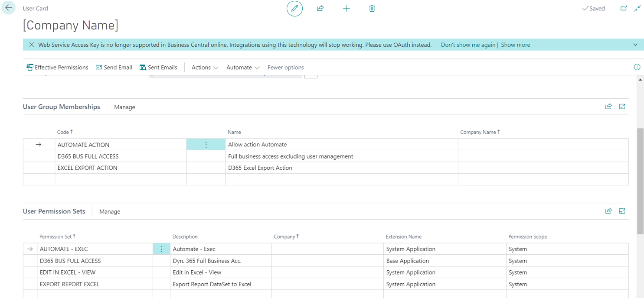Open Manage menu for User Permission Sets

point(110,211)
